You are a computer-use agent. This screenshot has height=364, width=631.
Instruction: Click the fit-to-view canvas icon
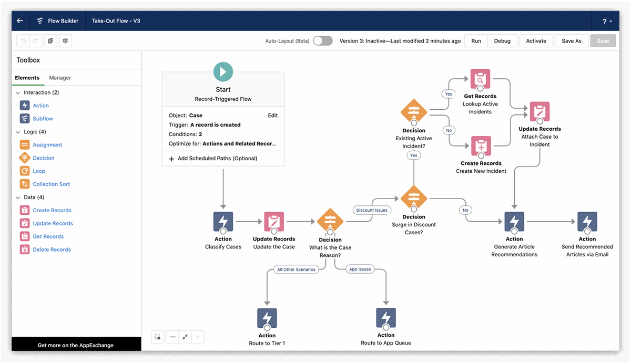tap(185, 337)
